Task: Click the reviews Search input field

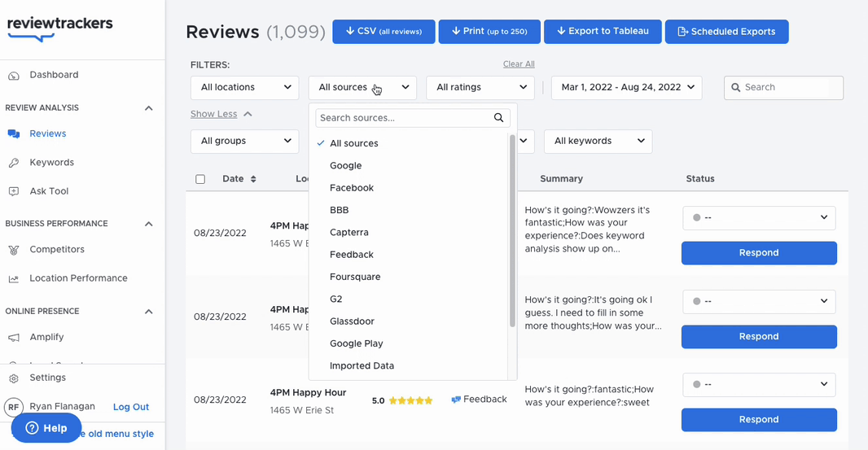Action: pyautogui.click(x=783, y=87)
